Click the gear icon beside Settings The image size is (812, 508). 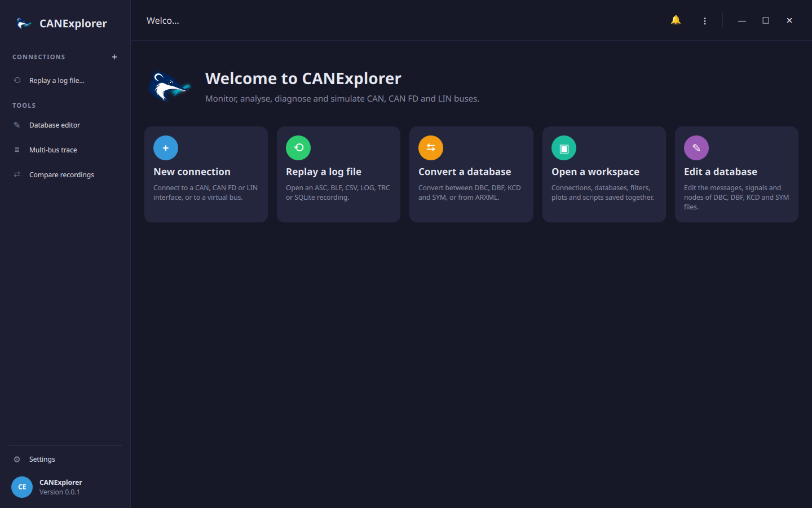[17, 459]
